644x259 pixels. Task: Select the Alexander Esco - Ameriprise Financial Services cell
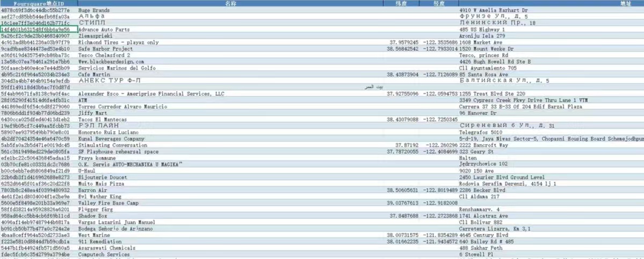point(230,94)
